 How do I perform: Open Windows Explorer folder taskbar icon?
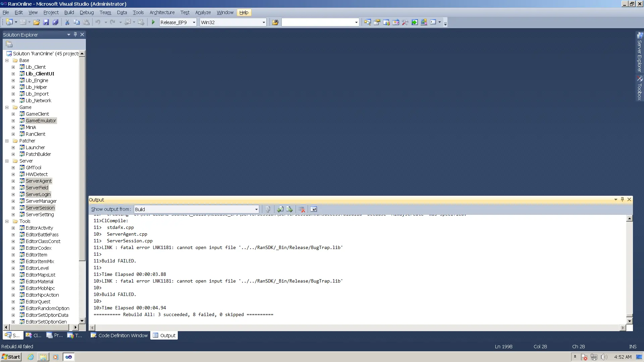pos(43,357)
